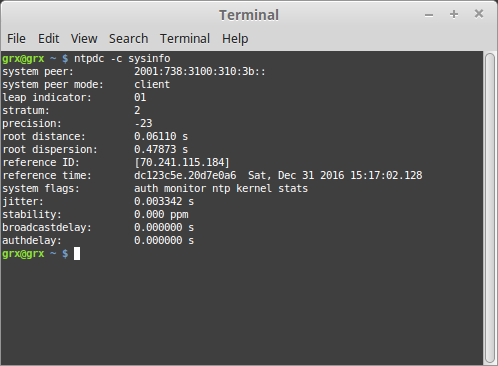Image resolution: width=498 pixels, height=366 pixels.
Task: Open the View menu
Action: click(84, 39)
